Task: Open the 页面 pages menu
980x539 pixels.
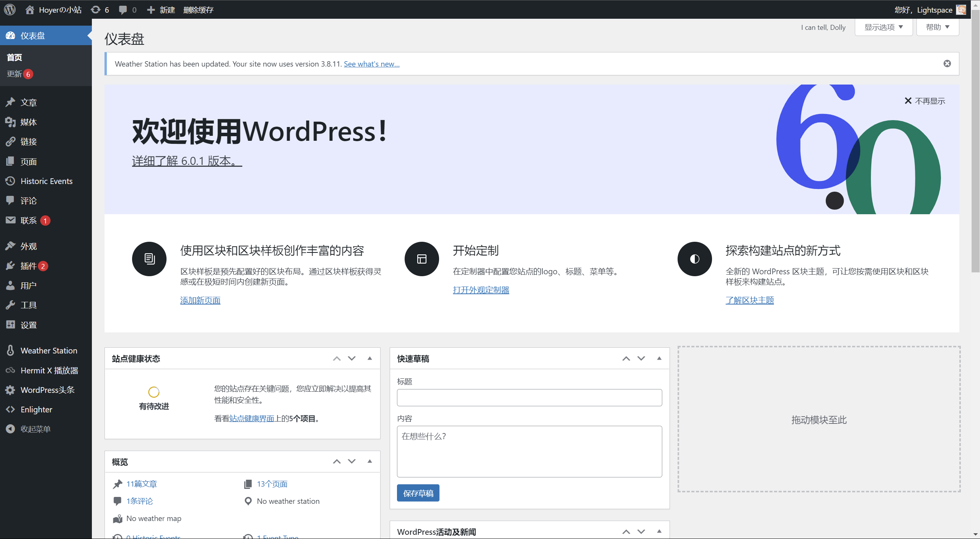Action: [46, 161]
